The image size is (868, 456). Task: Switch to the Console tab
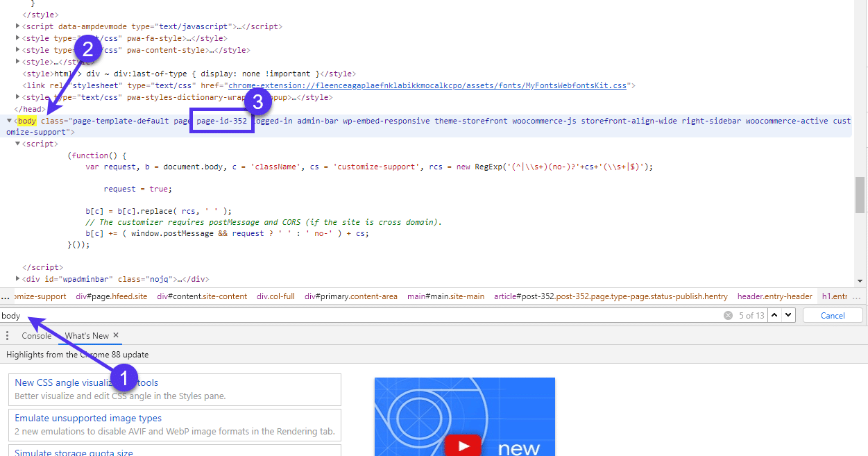pyautogui.click(x=36, y=335)
